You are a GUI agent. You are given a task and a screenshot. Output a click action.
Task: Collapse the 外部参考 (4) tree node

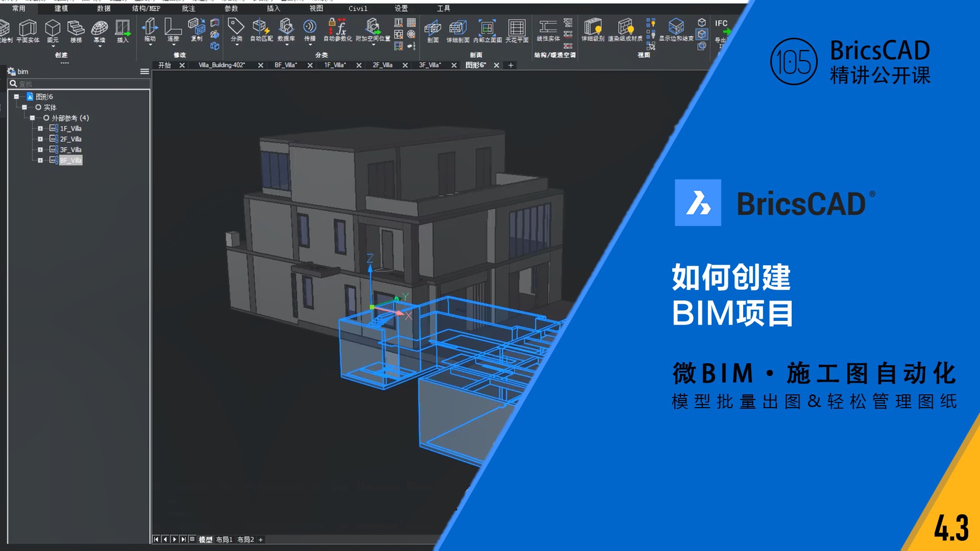(x=32, y=118)
